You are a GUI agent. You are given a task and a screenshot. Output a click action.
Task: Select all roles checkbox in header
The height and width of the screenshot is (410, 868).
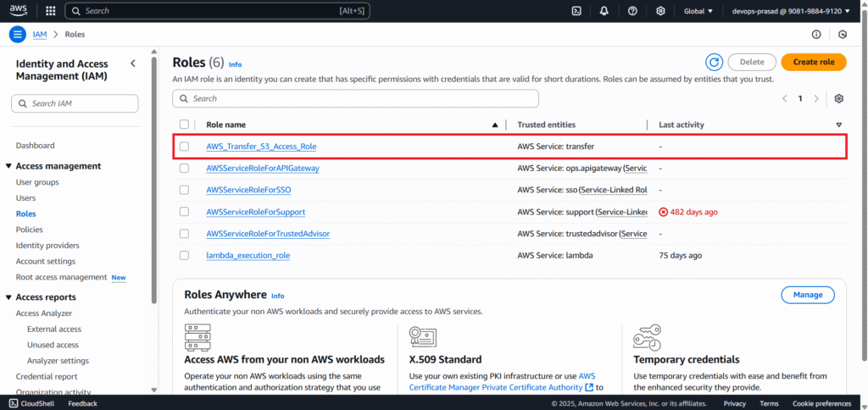(184, 125)
